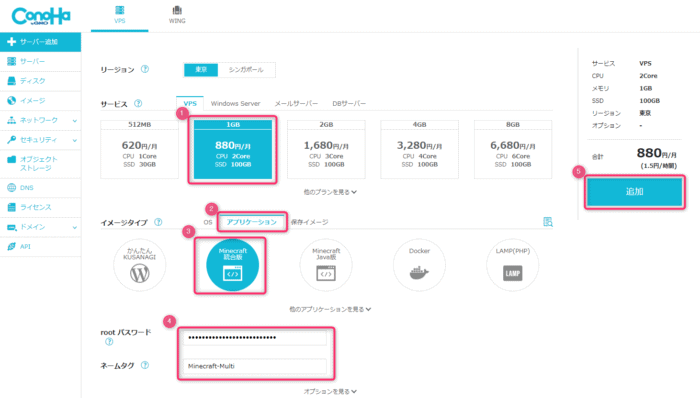Expand オプションを見る
700x398 pixels.
330,391
